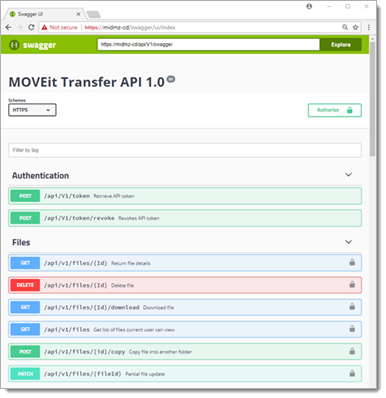Screen dimensions: 386x398
Task: Click the version badge beside API 1.0 title
Action: (x=171, y=79)
